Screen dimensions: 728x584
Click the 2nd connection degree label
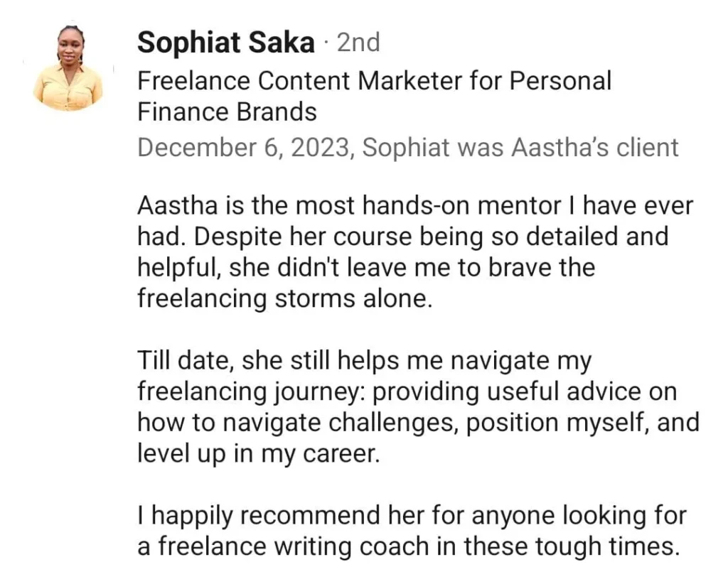pos(358,43)
